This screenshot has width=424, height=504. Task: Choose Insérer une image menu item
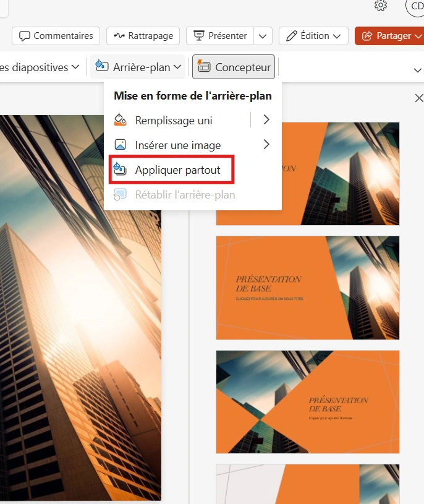[x=177, y=145]
